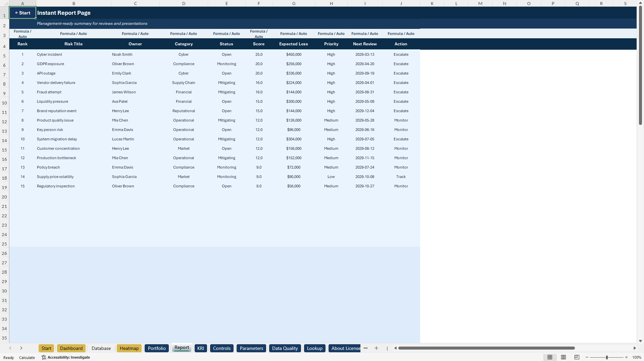The height and width of the screenshot is (361, 644).
Task: Open the Database sheet tab
Action: coord(101,348)
